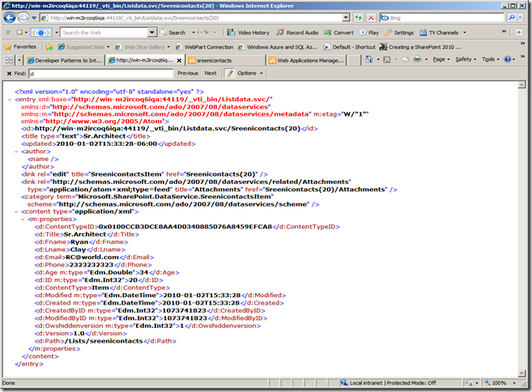Open the Tools menu

[x=490, y=59]
